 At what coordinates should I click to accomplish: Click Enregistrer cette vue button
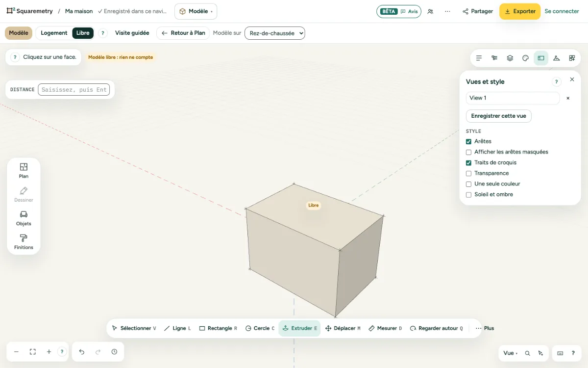[x=499, y=116]
